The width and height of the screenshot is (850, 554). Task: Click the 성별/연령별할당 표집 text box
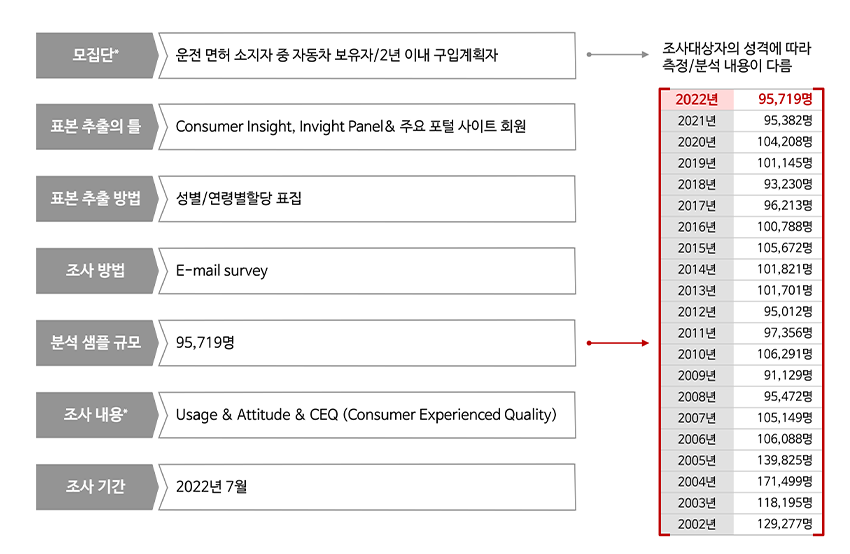(x=367, y=199)
